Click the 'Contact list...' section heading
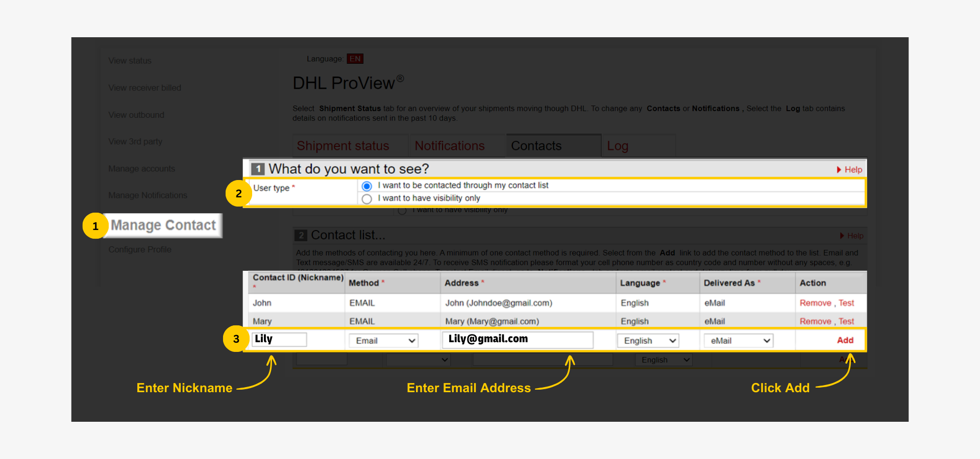Screen dimensions: 980x459 click(348, 235)
